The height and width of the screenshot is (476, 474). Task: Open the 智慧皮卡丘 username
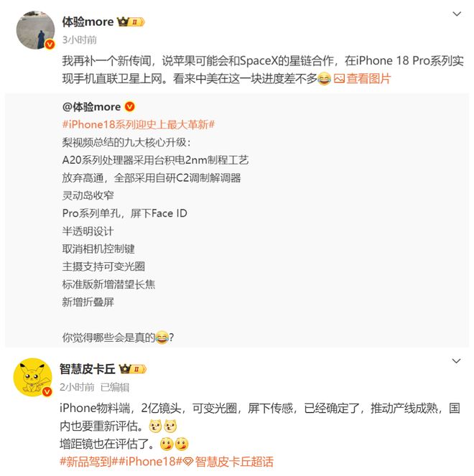88,369
